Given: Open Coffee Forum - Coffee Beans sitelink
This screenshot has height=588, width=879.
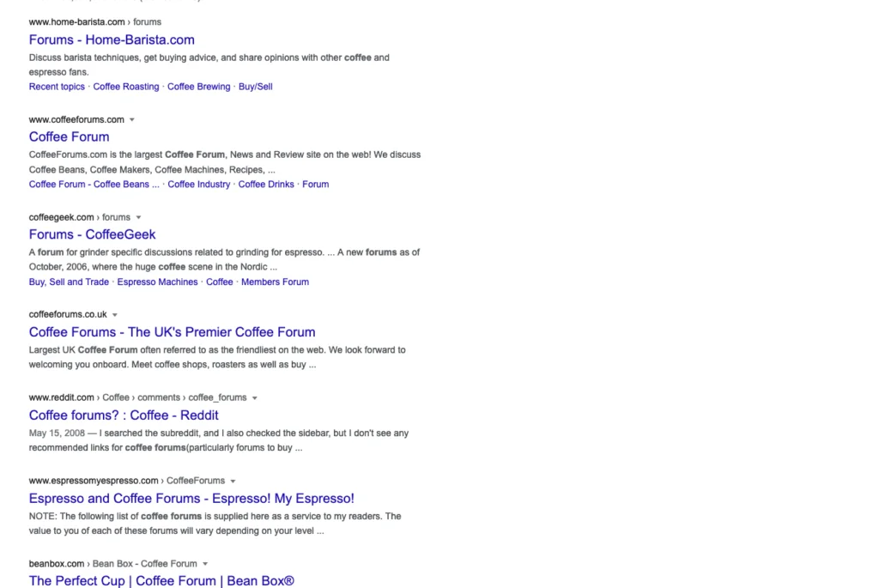Looking at the screenshot, I should (x=94, y=185).
